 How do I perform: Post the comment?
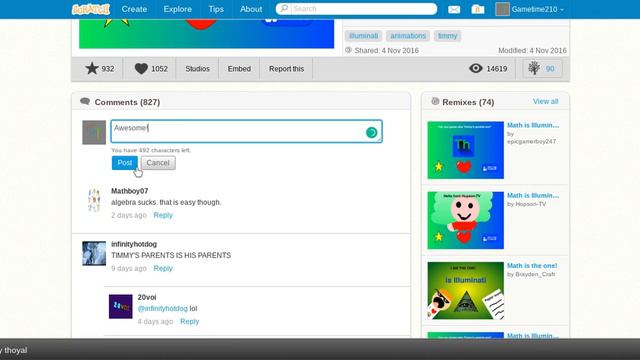[124, 163]
